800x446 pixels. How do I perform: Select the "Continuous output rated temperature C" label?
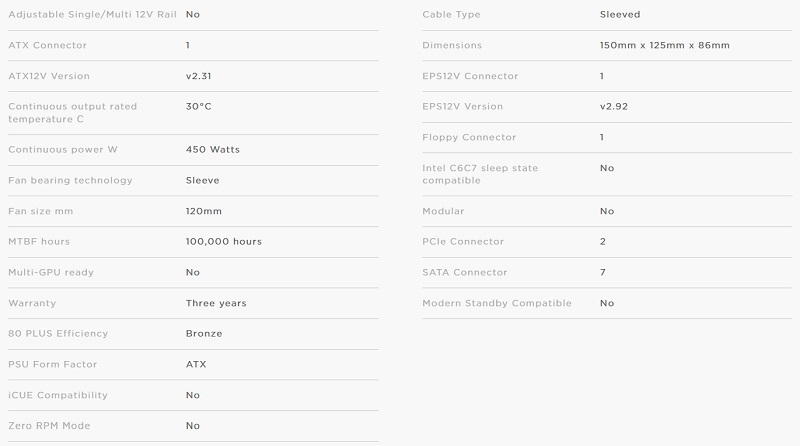tap(72, 113)
